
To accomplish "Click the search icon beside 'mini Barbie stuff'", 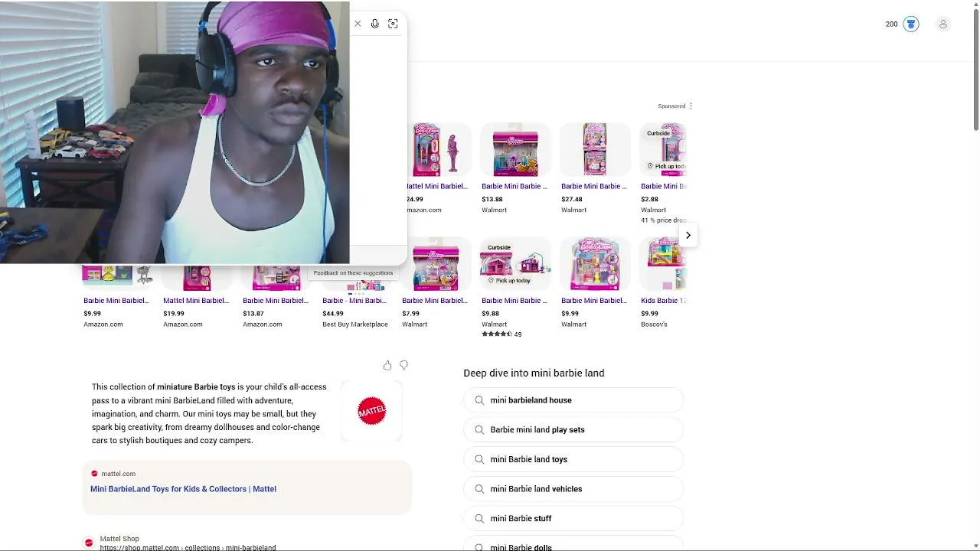I will tap(479, 519).
